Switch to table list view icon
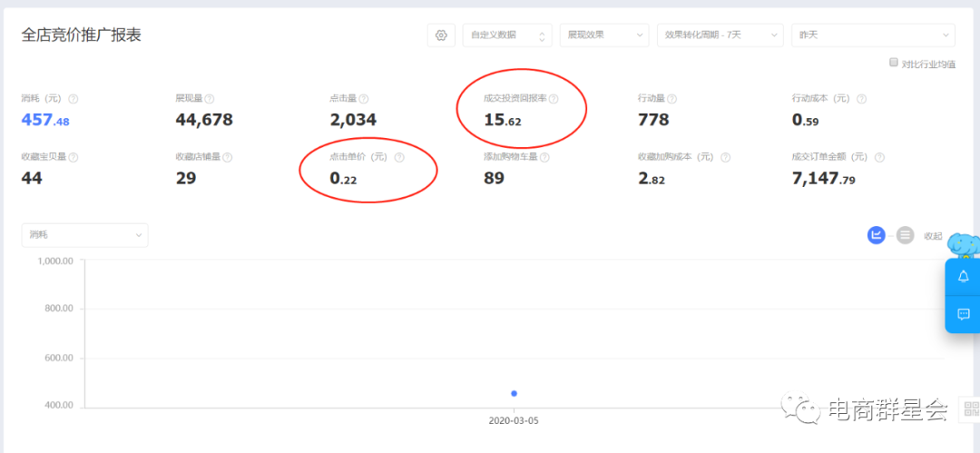 (x=905, y=235)
